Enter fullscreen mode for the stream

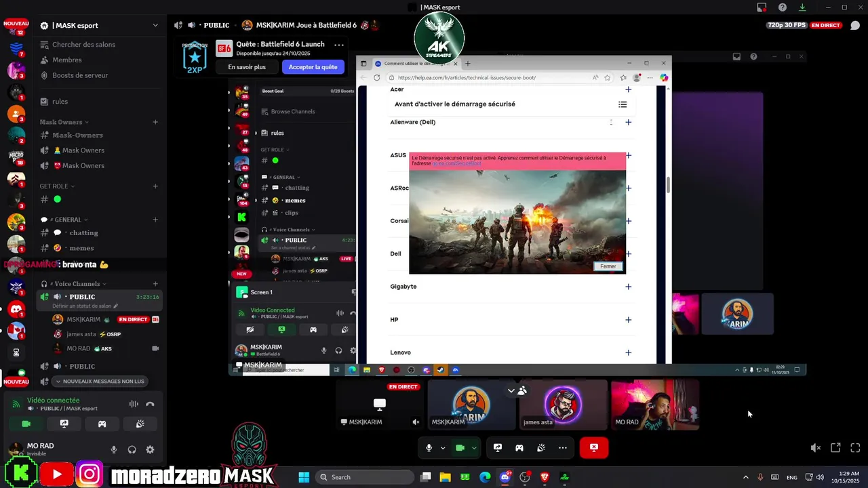pos(855,448)
